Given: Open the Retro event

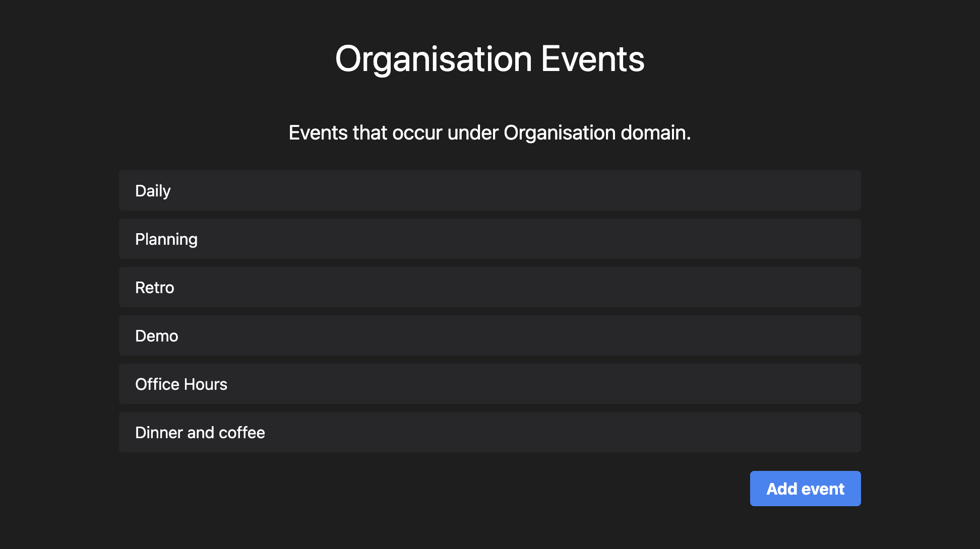Looking at the screenshot, I should pyautogui.click(x=490, y=287).
